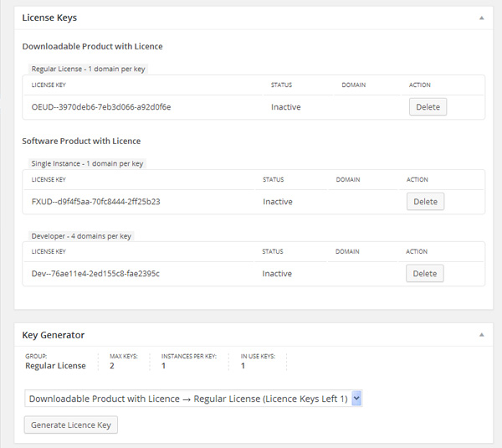Image resolution: width=502 pixels, height=448 pixels.
Task: Select key text OEUD--3970deb6-7eb3d066-a92d0f6e
Action: (x=101, y=107)
